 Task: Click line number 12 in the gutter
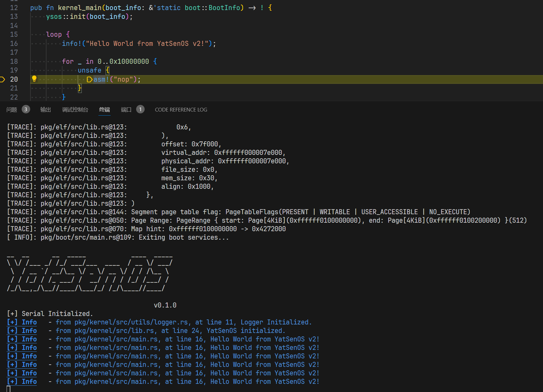[14, 8]
